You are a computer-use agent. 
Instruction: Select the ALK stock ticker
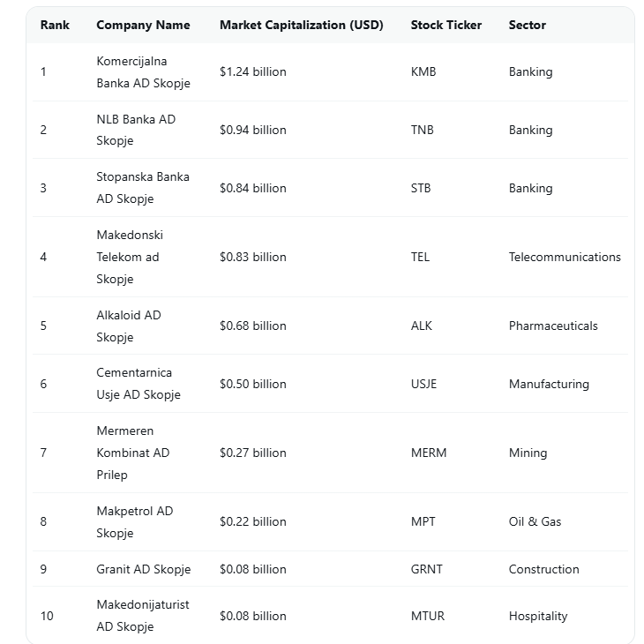(x=422, y=326)
